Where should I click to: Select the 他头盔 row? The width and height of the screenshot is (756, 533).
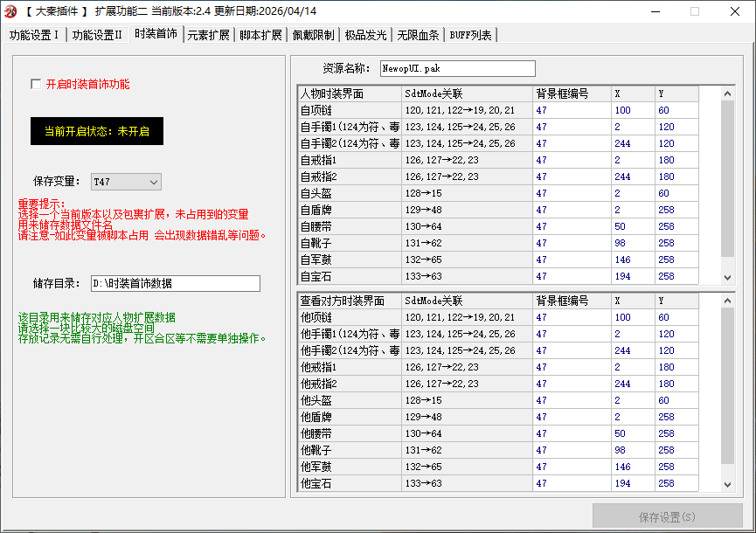[498, 400]
